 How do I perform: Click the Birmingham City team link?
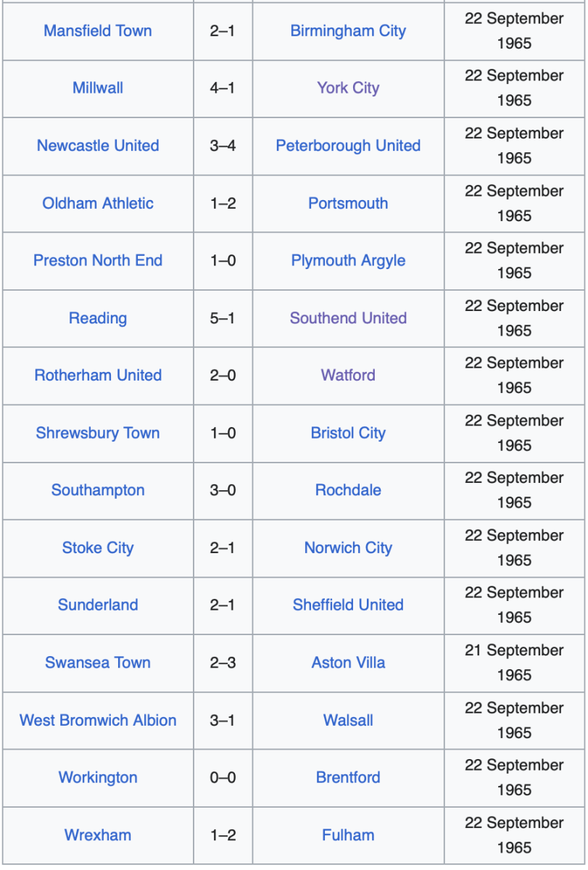tap(348, 31)
